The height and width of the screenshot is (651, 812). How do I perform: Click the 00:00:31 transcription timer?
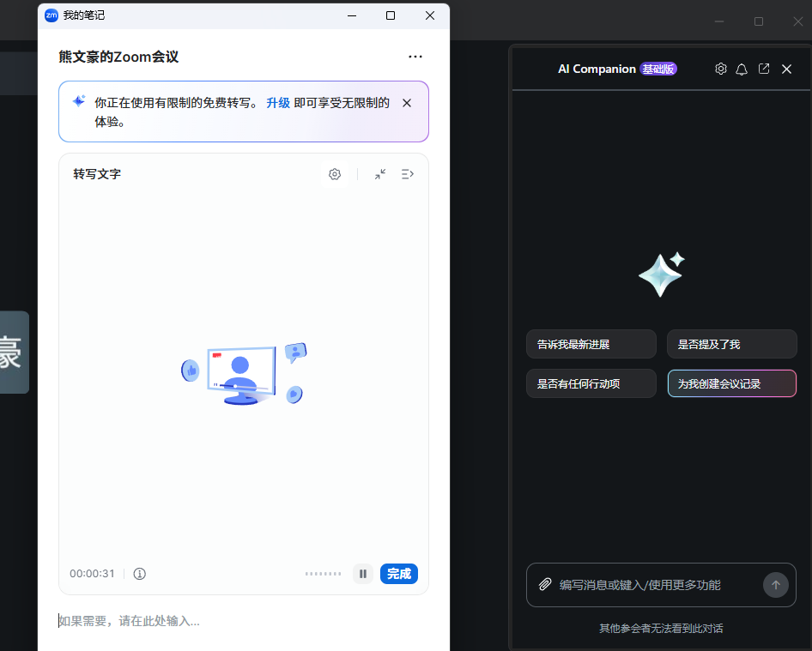click(92, 573)
